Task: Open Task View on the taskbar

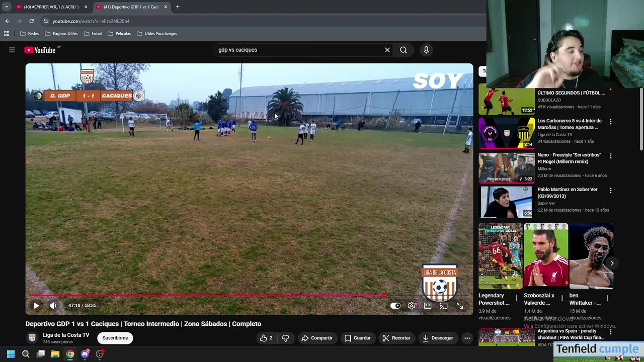Action: click(41, 354)
